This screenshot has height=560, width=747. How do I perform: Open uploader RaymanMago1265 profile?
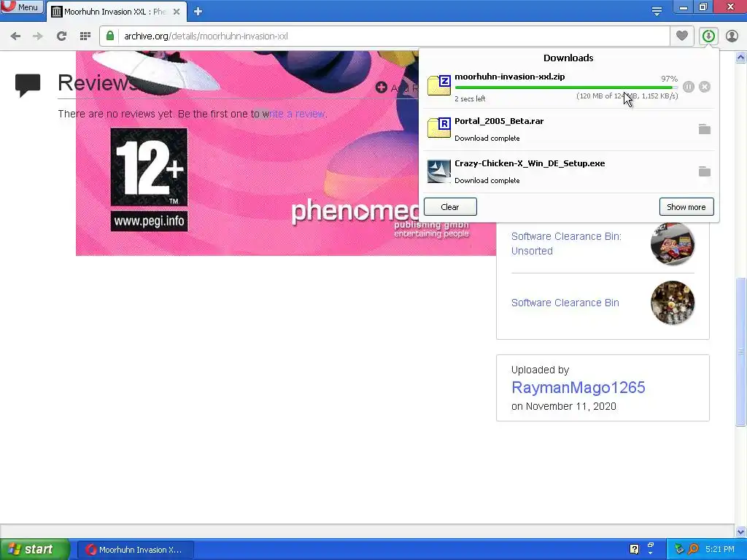(x=578, y=388)
